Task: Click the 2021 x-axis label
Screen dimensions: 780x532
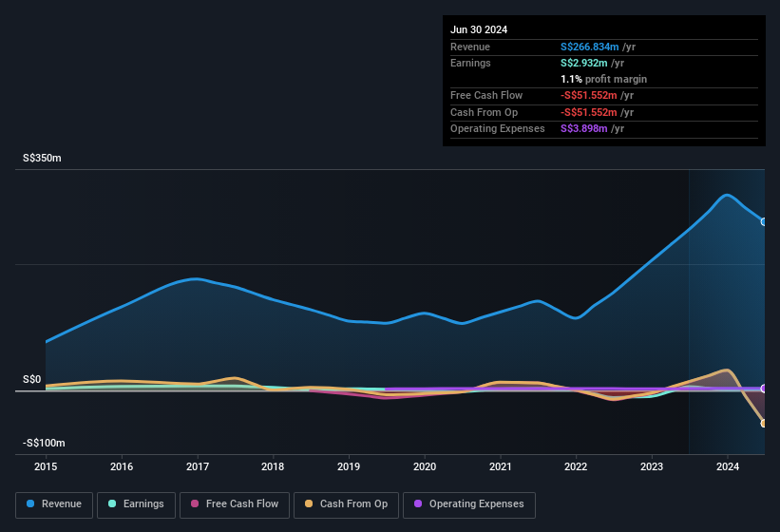Action: click(x=501, y=466)
